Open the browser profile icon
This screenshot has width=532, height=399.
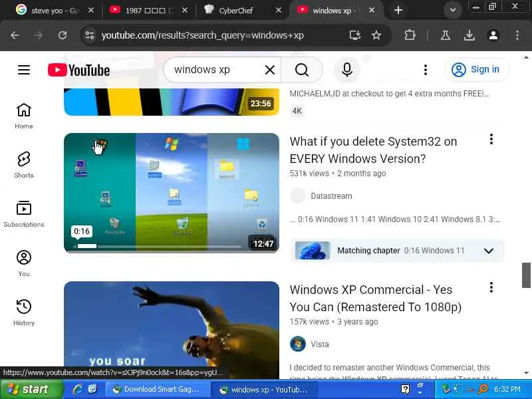click(493, 35)
